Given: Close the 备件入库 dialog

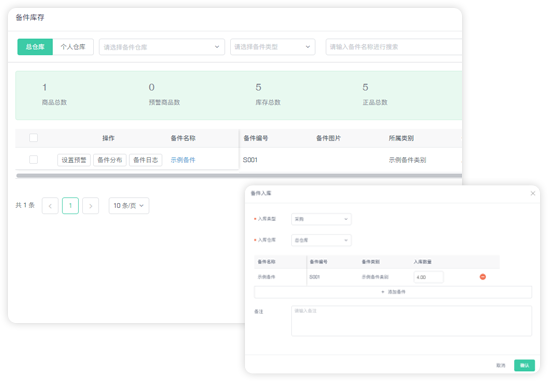Looking at the screenshot, I should (533, 193).
